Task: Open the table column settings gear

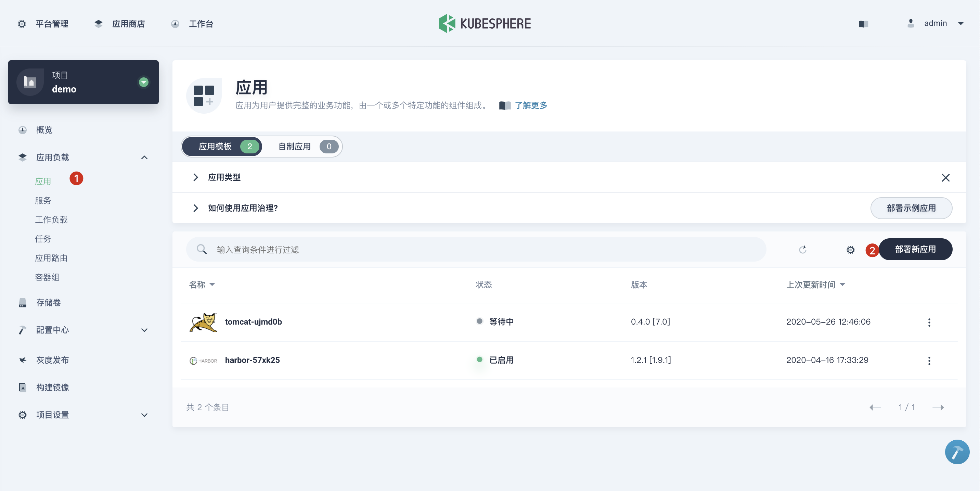Action: coord(850,250)
